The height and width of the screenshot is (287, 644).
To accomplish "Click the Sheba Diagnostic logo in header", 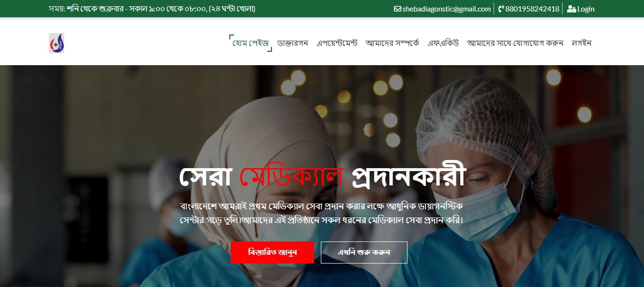I will click(56, 43).
